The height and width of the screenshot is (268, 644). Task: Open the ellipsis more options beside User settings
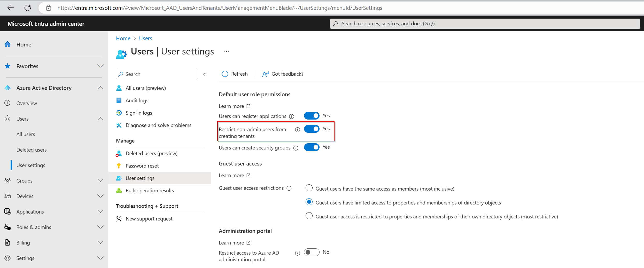[227, 51]
